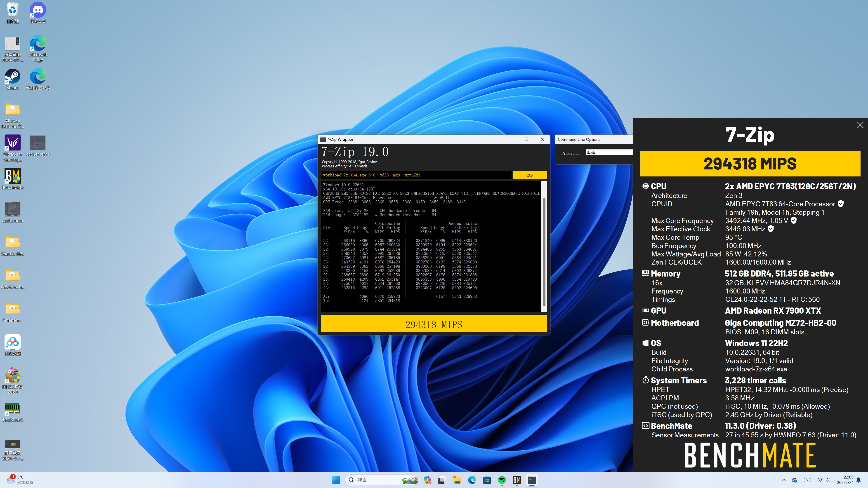Click the Process Affinity: All Threads text
Image resolution: width=868 pixels, height=488 pixels.
[x=344, y=166]
